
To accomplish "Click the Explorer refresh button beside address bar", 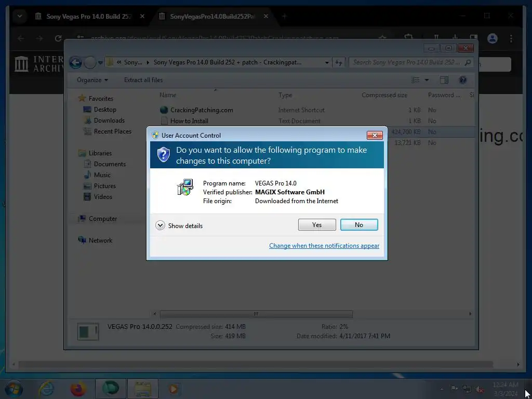I will point(339,63).
